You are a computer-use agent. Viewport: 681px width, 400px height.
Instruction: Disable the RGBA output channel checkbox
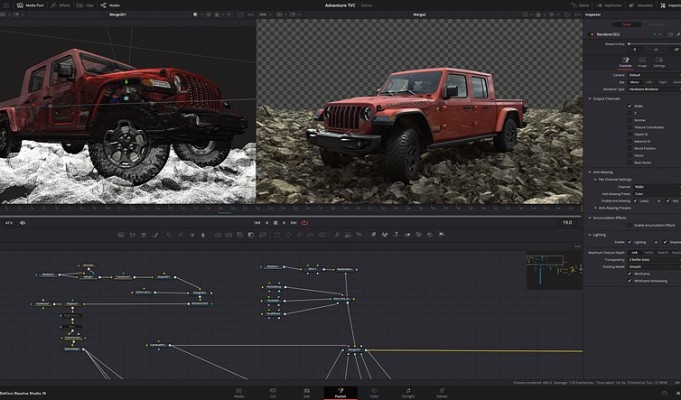[x=630, y=106]
